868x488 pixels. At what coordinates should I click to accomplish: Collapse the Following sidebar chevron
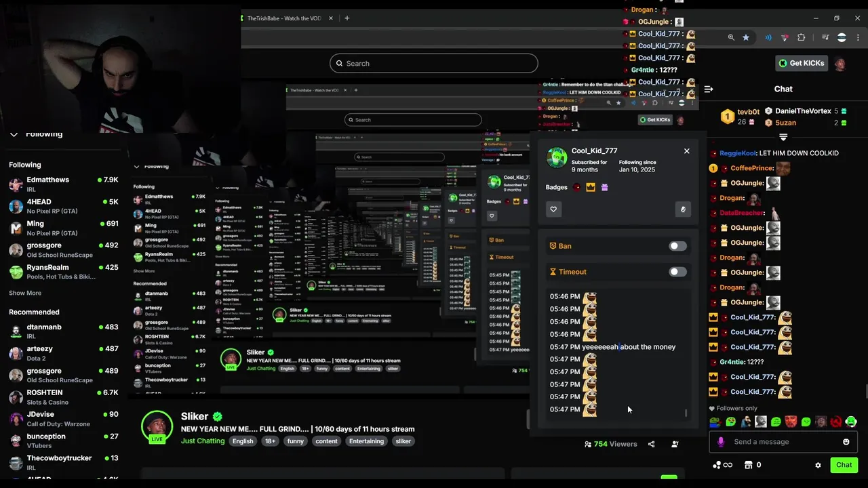[14, 134]
